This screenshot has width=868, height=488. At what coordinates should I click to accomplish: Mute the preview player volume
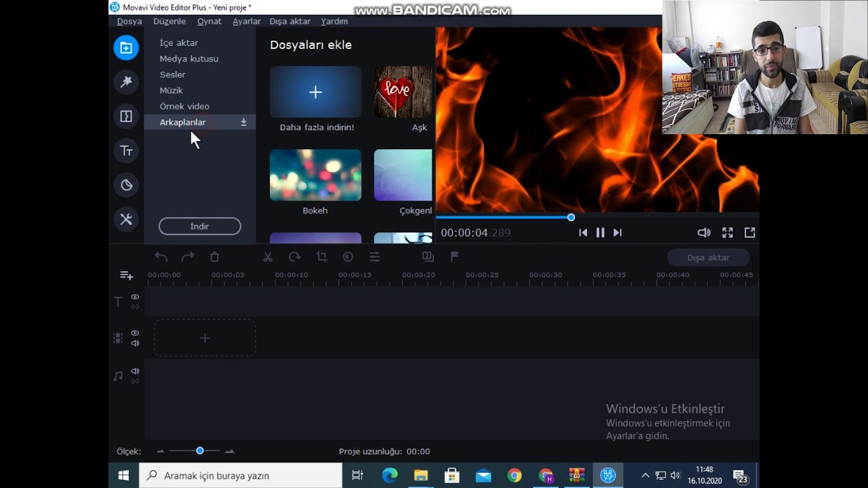[x=704, y=232]
